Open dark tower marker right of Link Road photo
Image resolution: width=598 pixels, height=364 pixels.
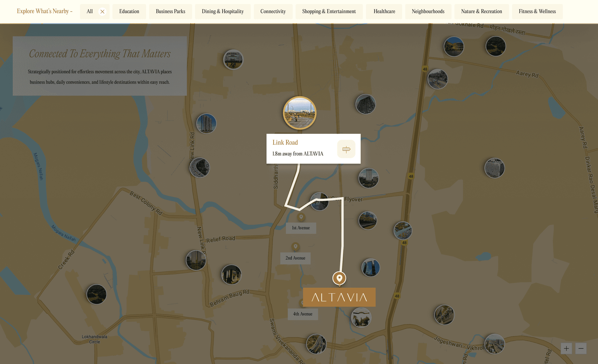tap(366, 104)
